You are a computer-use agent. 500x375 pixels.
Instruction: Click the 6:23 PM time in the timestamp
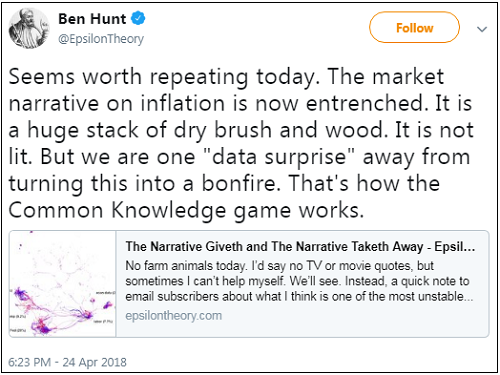coord(29,362)
